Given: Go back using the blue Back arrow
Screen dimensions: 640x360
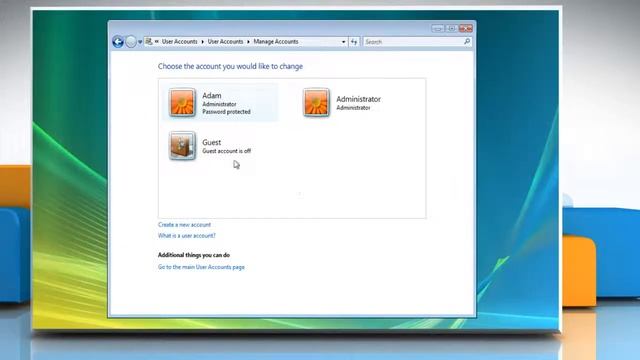Looking at the screenshot, I should point(118,42).
